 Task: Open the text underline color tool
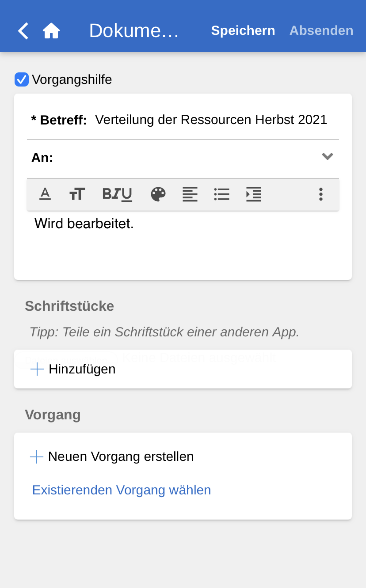(45, 194)
